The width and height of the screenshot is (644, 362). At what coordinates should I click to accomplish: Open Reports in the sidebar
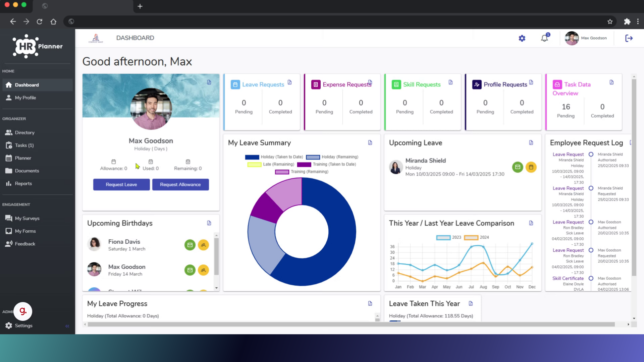pyautogui.click(x=37, y=183)
